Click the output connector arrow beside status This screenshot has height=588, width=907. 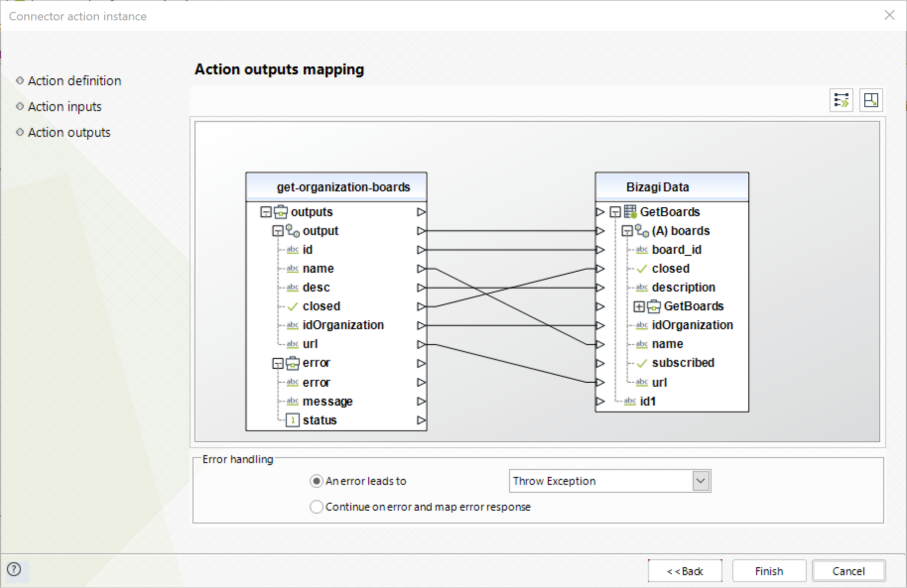coord(421,420)
